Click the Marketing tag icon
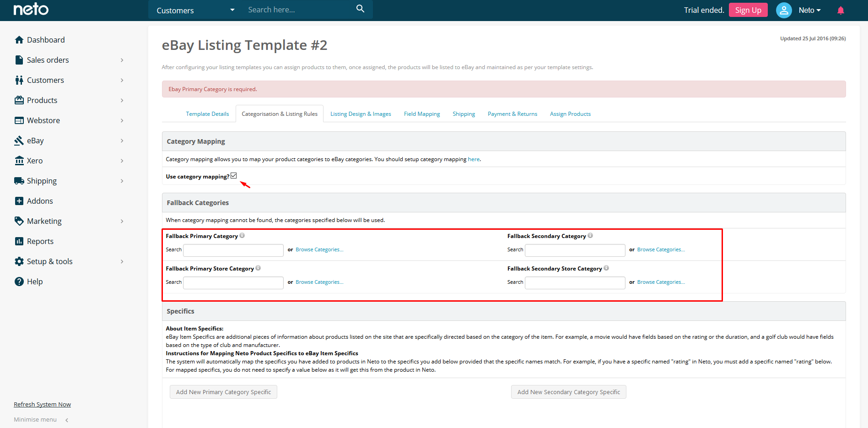Image resolution: width=868 pixels, height=428 pixels. click(x=19, y=221)
